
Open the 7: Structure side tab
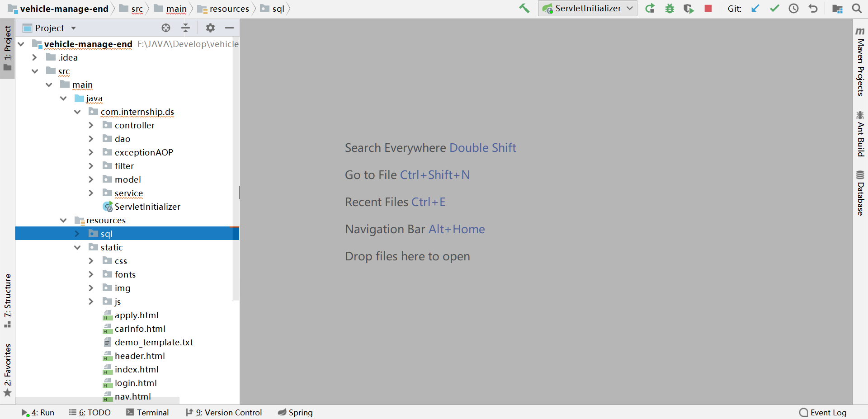tap(8, 301)
